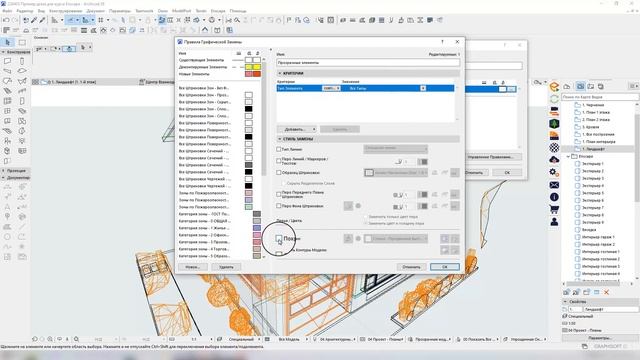
Task: Select the Arrow selection tool in toolbox
Action: (x=8, y=42)
